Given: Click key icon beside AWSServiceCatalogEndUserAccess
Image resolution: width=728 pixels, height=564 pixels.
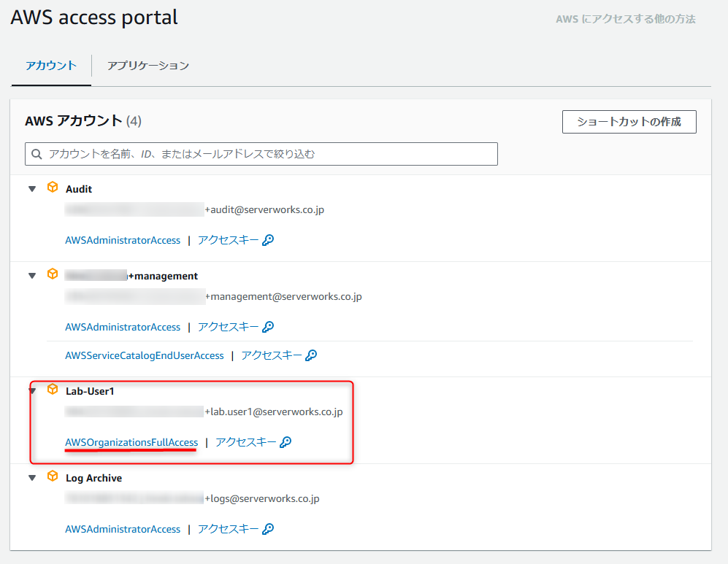Looking at the screenshot, I should click(x=311, y=355).
